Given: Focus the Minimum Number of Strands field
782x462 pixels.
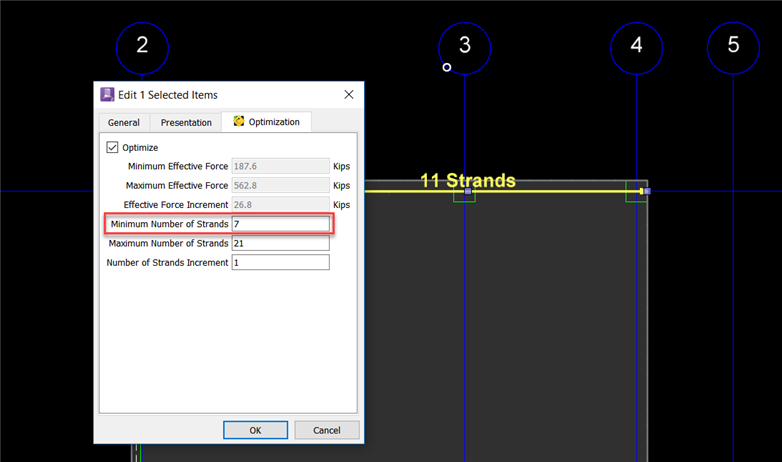Looking at the screenshot, I should click(280, 224).
